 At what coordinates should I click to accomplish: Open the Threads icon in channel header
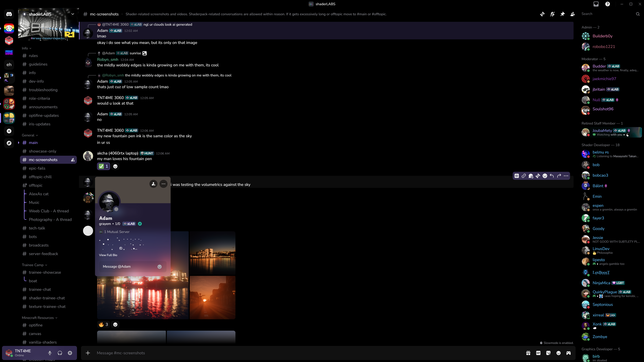(542, 14)
